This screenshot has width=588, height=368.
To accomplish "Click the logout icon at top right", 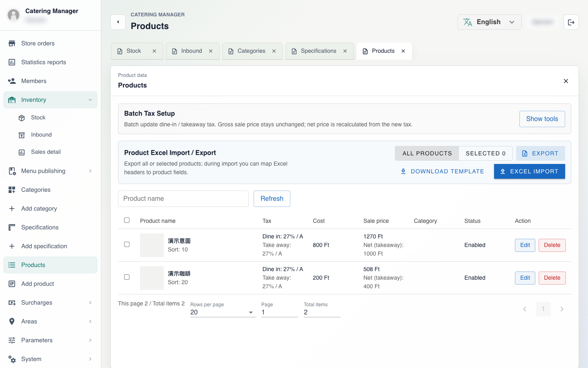I will 571,22.
